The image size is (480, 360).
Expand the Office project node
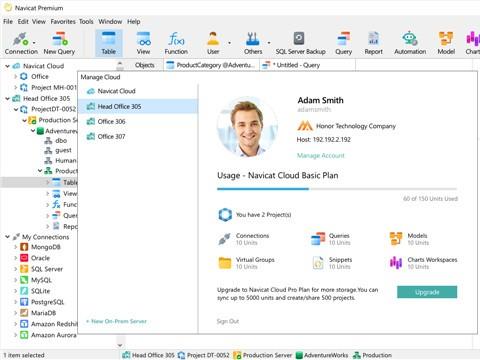15,77
